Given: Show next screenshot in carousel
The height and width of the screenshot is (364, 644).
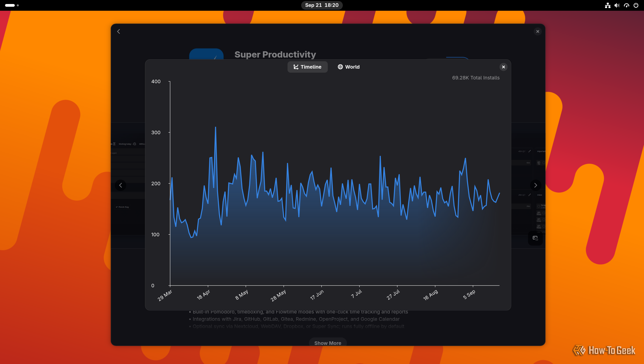Looking at the screenshot, I should point(536,185).
